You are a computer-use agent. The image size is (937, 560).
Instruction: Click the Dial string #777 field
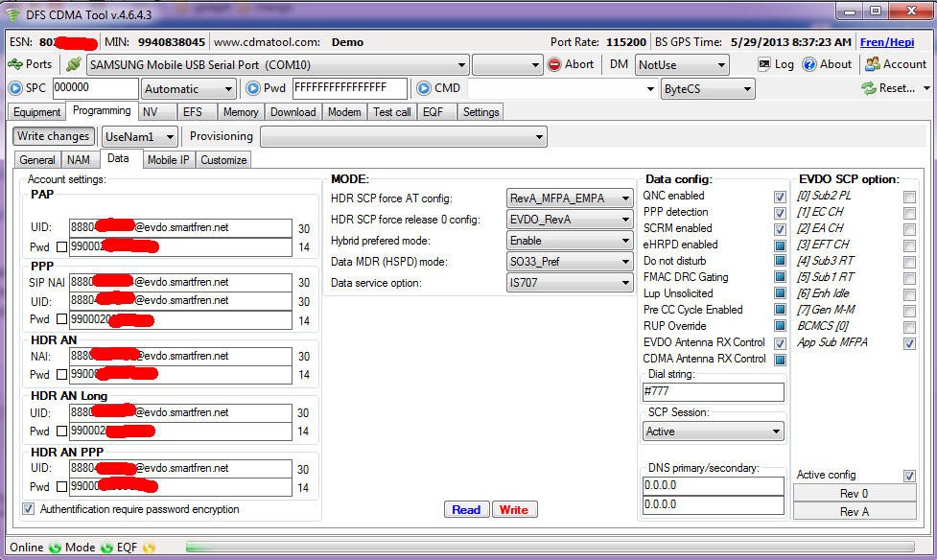pyautogui.click(x=713, y=392)
